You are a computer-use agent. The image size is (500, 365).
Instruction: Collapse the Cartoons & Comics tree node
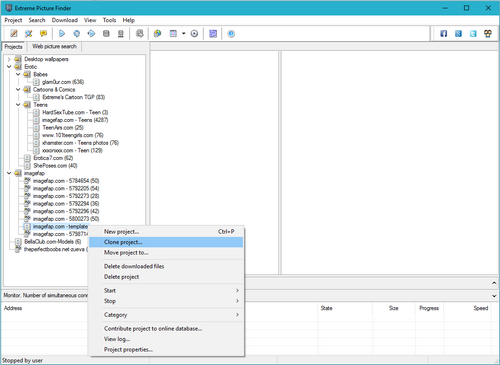pos(18,90)
